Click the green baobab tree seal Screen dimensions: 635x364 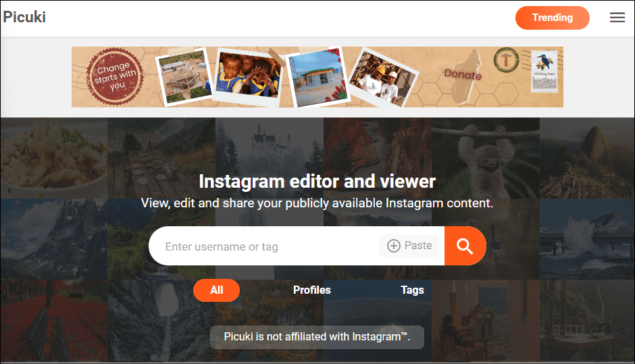point(506,60)
